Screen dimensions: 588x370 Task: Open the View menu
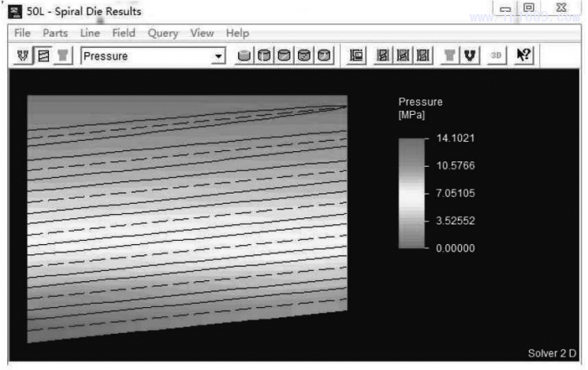tap(202, 33)
